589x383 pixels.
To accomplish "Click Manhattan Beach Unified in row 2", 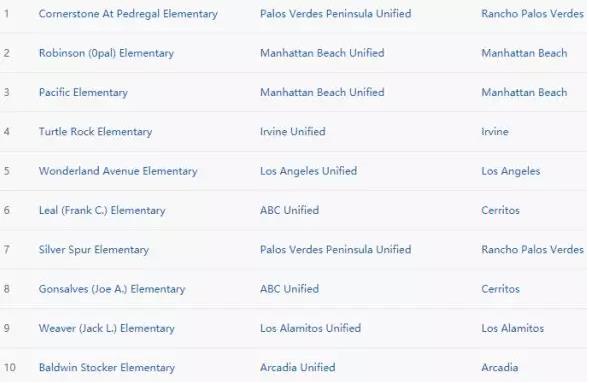I will coord(322,53).
